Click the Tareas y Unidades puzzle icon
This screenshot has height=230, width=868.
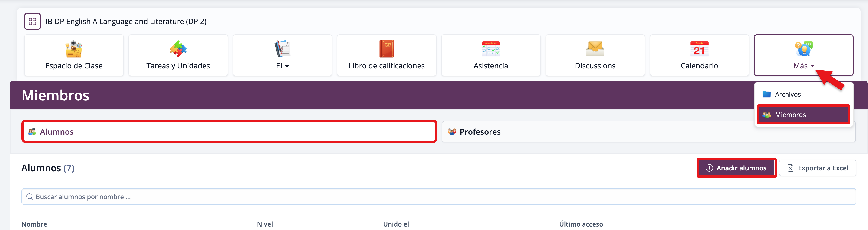tap(178, 49)
